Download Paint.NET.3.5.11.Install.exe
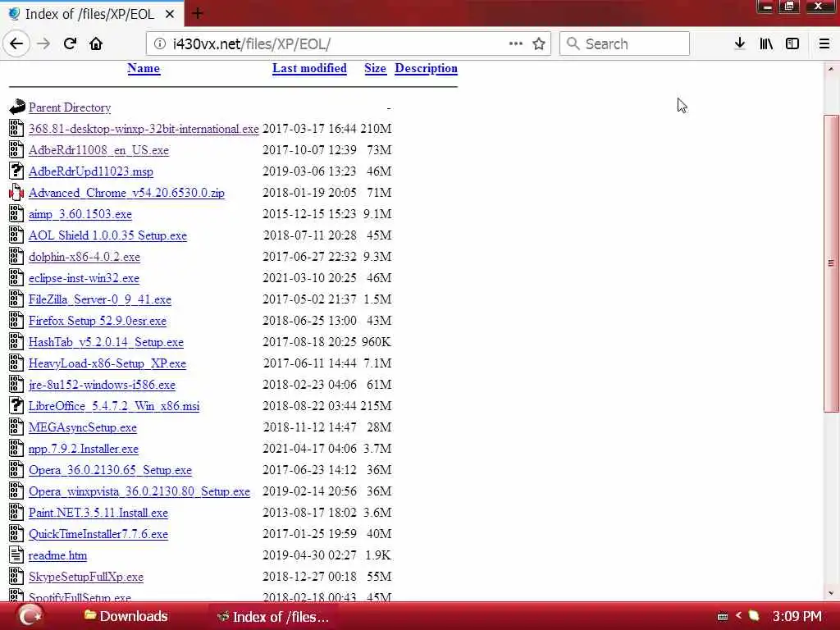Image resolution: width=840 pixels, height=630 pixels. pyautogui.click(x=98, y=513)
